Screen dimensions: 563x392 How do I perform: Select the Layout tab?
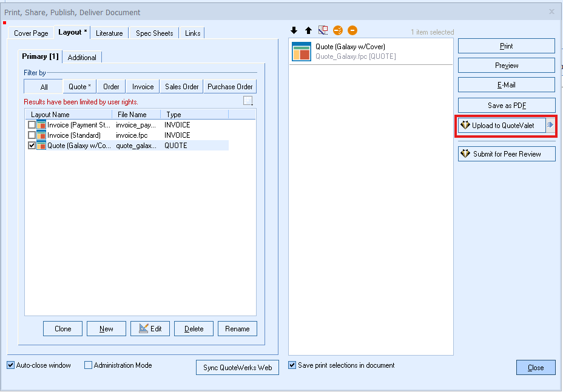[72, 32]
